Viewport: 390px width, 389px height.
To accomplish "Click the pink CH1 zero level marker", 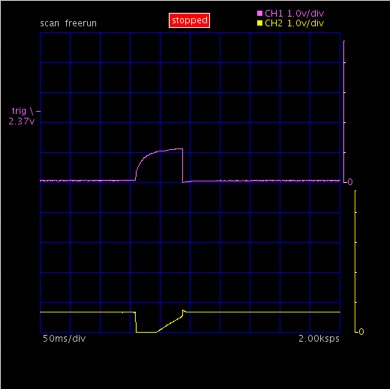I will (350, 182).
